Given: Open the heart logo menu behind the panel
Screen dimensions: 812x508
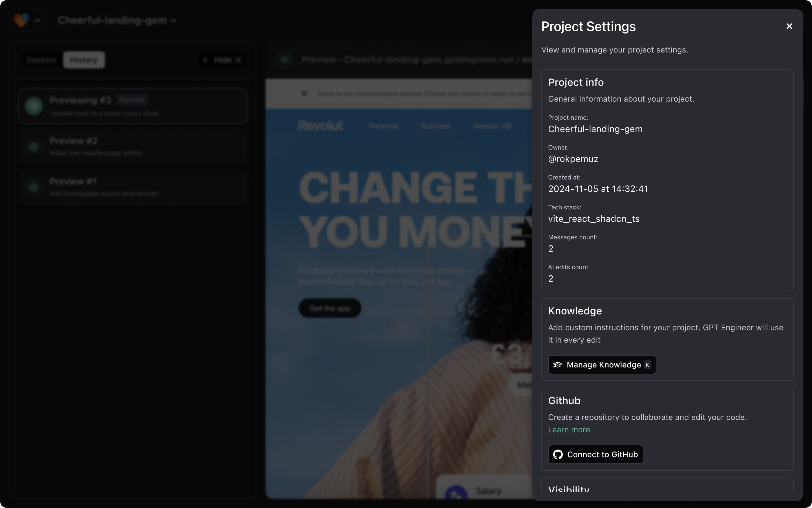Looking at the screenshot, I should pos(28,20).
